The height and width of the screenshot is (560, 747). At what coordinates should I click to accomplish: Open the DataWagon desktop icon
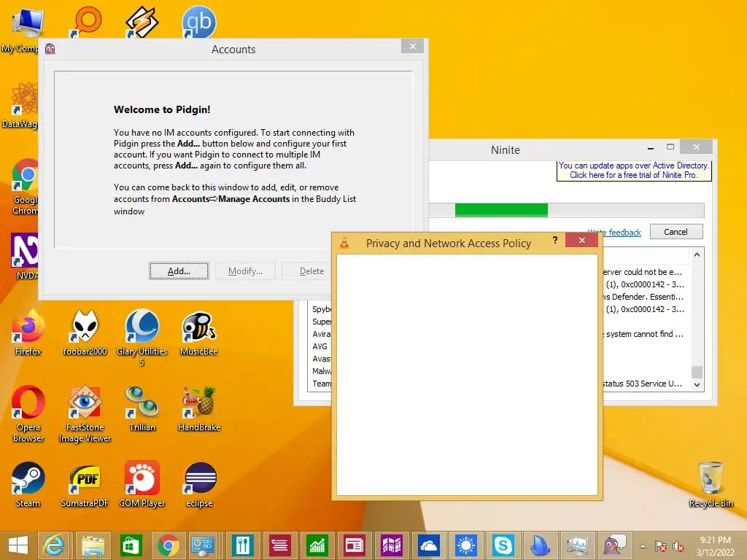20,105
